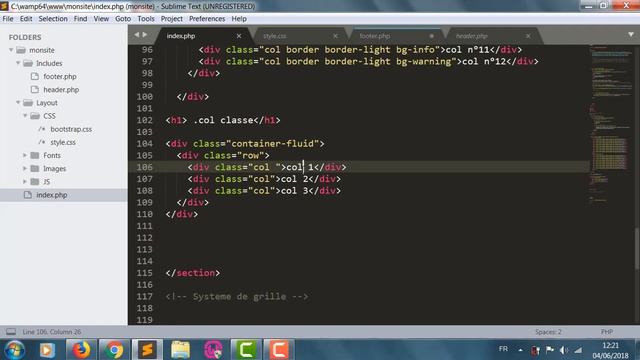The width and height of the screenshot is (640, 360).
Task: Go to next tab with right arrow
Action: tap(144, 35)
